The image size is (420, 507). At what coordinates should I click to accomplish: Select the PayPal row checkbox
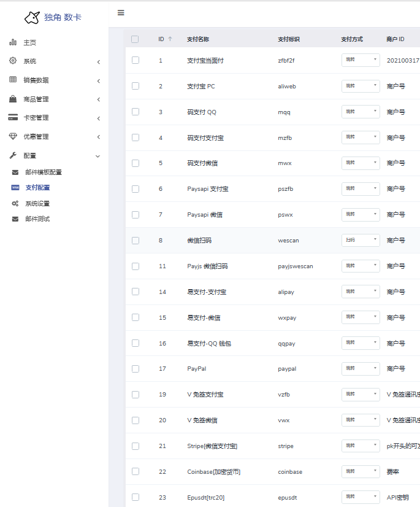pyautogui.click(x=136, y=369)
